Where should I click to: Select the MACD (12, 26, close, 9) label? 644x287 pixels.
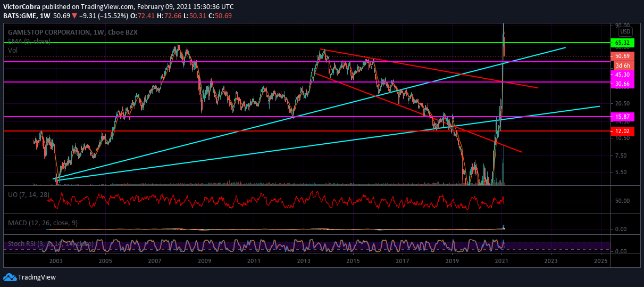coord(43,222)
